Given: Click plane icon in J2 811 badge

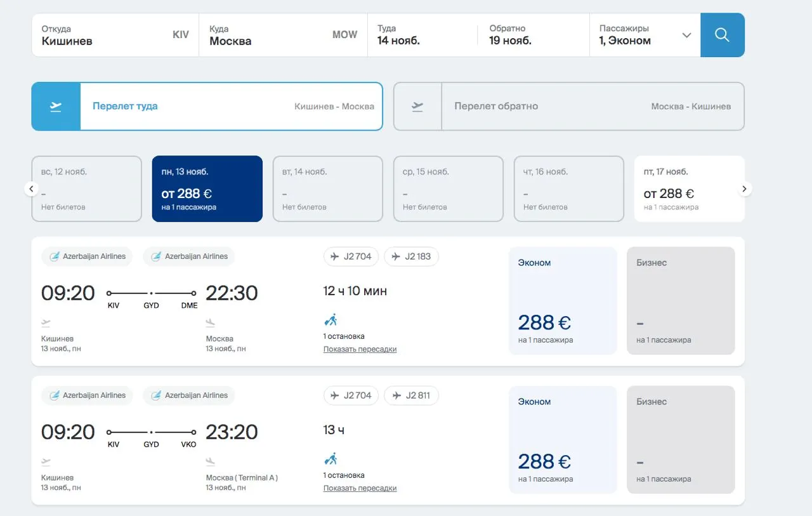Looking at the screenshot, I should 396,395.
